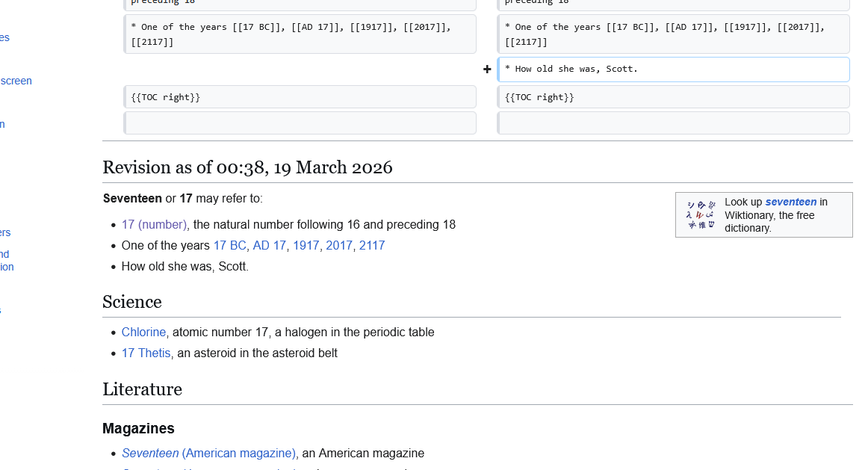Open the '2117' year link
This screenshot has height=470, width=868.
coord(372,246)
